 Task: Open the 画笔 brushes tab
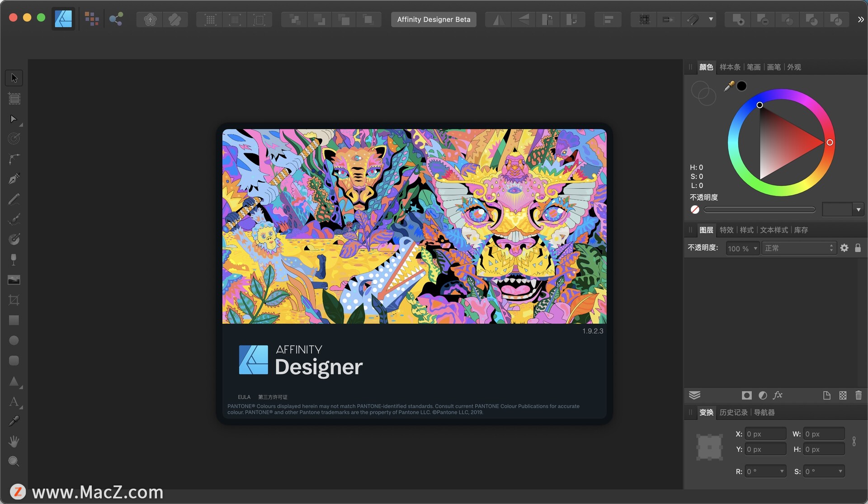tap(774, 67)
